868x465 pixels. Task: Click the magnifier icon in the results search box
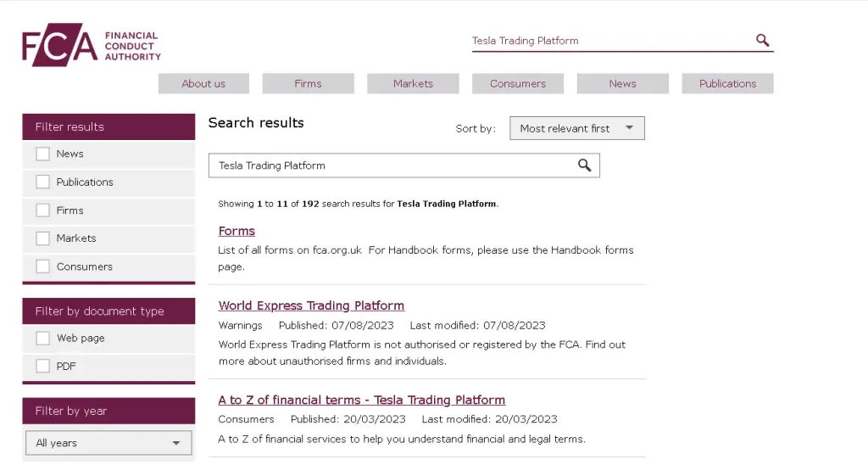pyautogui.click(x=585, y=165)
